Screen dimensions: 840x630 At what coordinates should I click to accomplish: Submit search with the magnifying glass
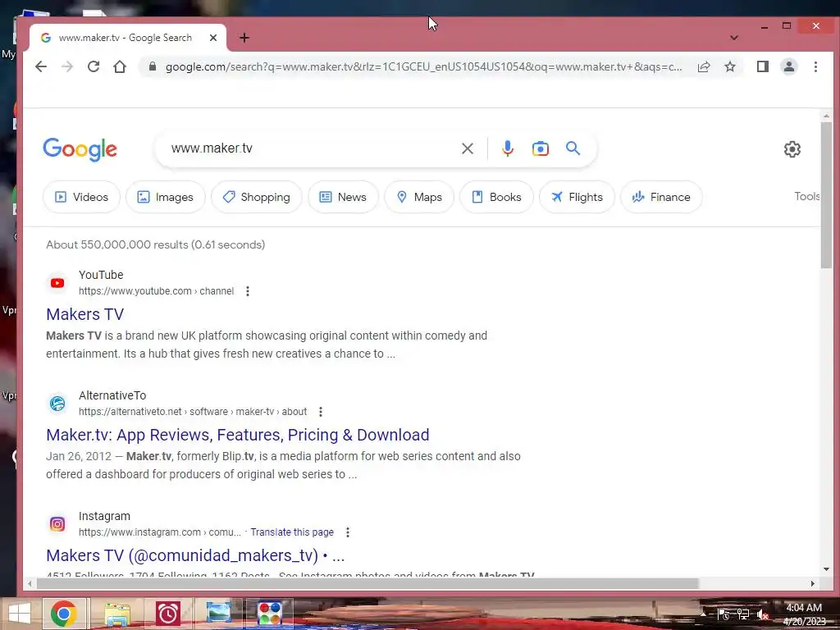573,148
